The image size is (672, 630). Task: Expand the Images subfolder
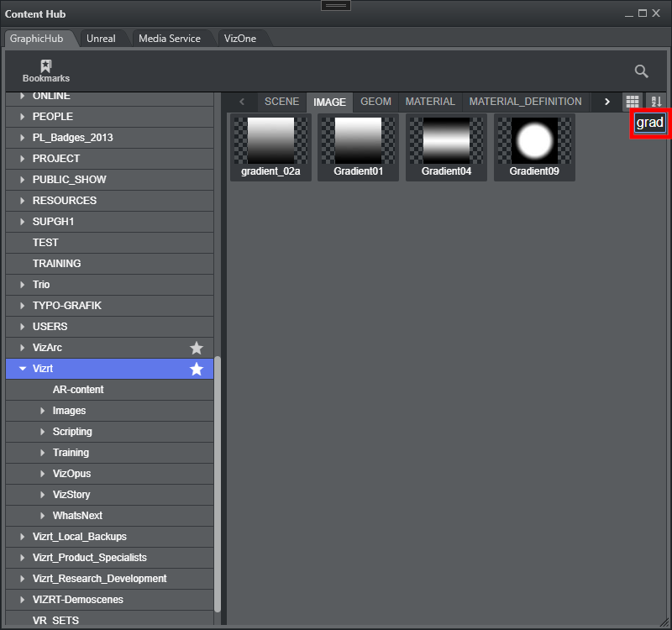pos(43,411)
